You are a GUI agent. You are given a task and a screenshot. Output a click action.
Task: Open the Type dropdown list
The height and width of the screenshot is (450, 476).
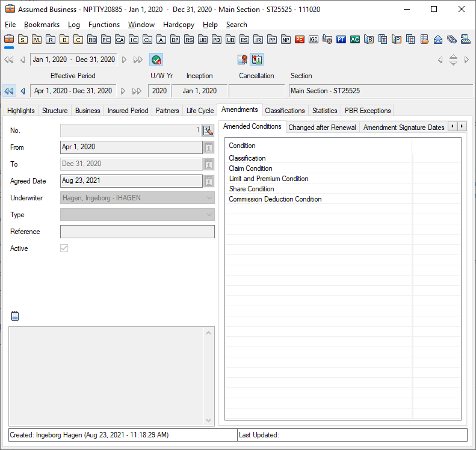coord(209,215)
